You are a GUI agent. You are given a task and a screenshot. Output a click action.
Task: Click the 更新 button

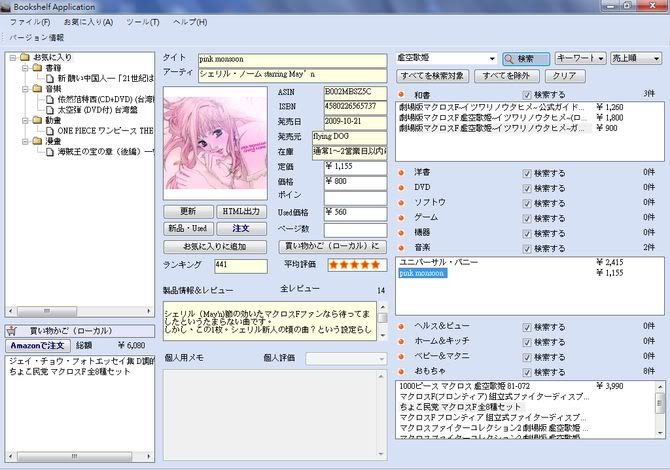tap(188, 212)
